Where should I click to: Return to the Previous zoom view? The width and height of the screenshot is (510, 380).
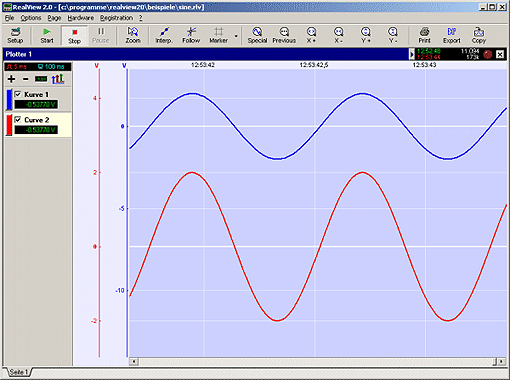(284, 35)
